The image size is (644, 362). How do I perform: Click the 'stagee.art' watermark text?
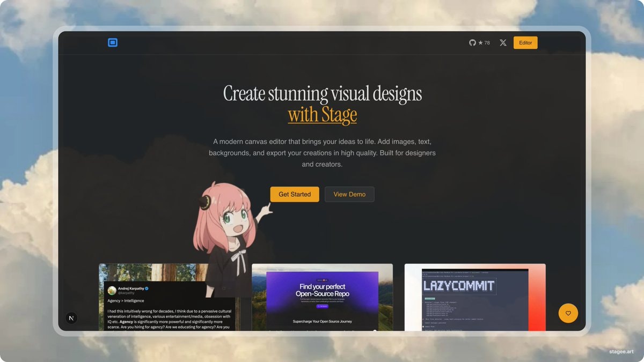[621, 352]
